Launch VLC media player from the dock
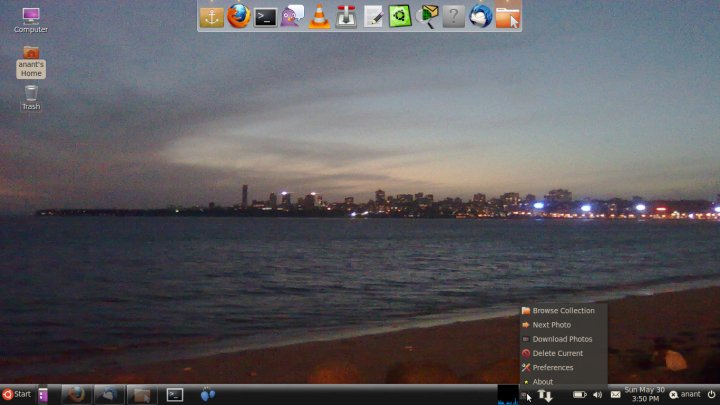This screenshot has width=720, height=405. 319,16
